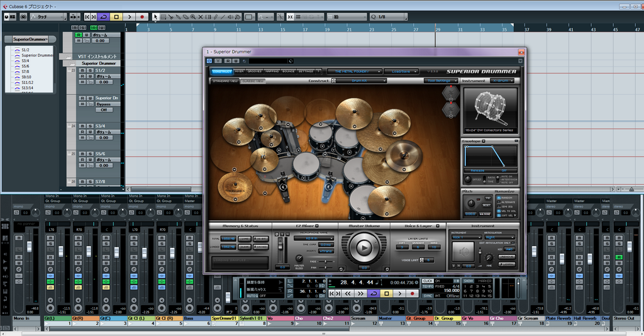Click Record in the transport panel

tap(413, 293)
